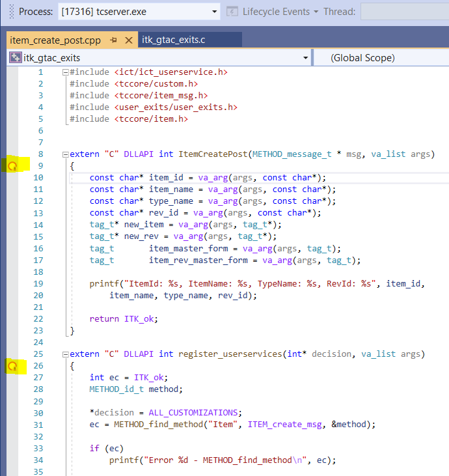
Task: Select the item_create_post.cpp tab
Action: pyautogui.click(x=55, y=40)
